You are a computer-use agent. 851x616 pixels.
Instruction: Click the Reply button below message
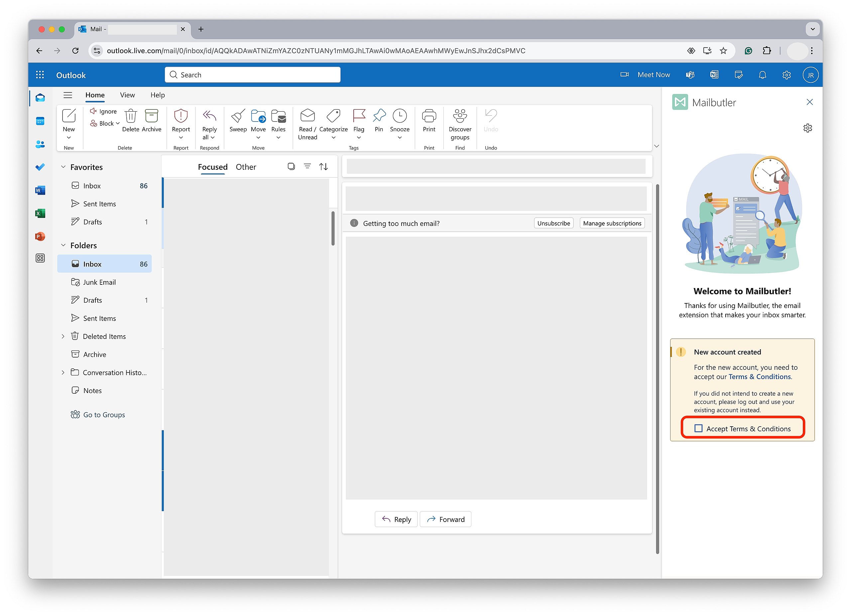[x=396, y=519]
